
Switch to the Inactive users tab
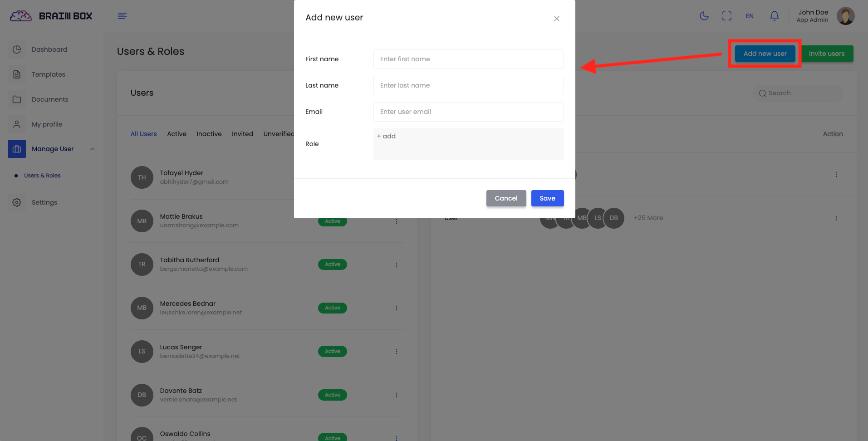point(209,134)
